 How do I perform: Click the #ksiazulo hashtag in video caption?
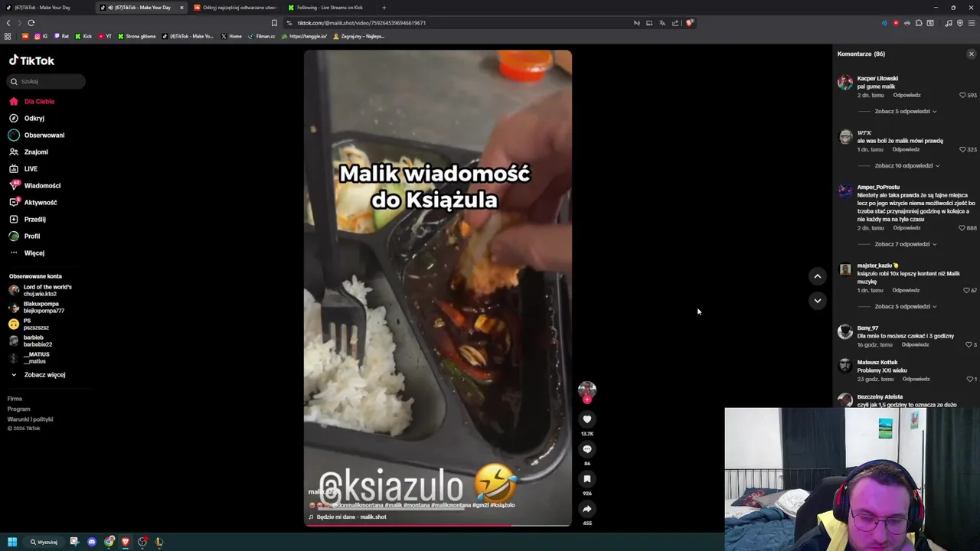point(503,505)
